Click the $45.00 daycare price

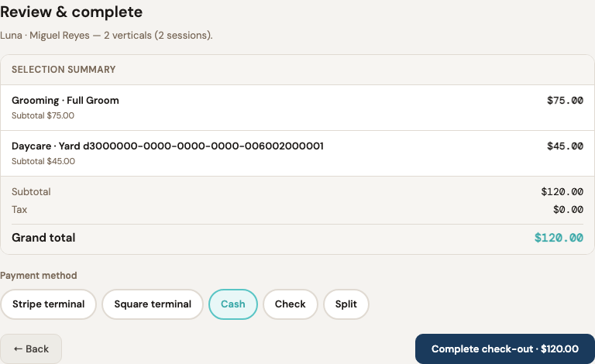[x=565, y=146]
